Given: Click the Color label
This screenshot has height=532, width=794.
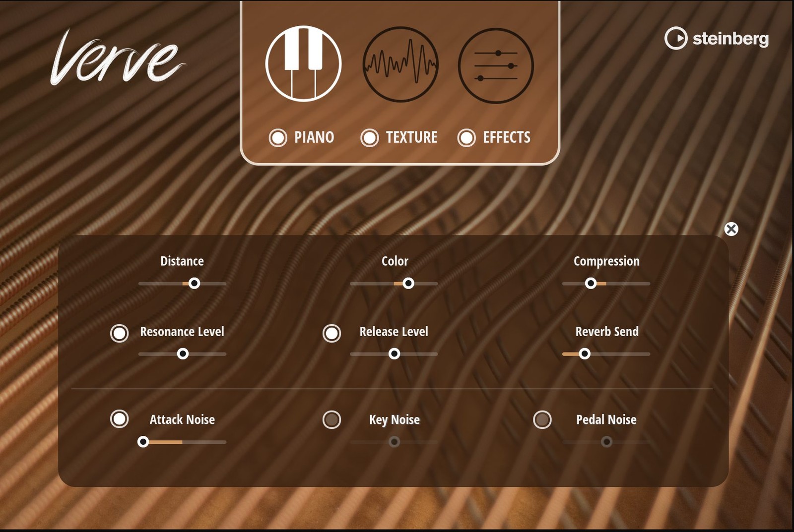Looking at the screenshot, I should (x=395, y=261).
